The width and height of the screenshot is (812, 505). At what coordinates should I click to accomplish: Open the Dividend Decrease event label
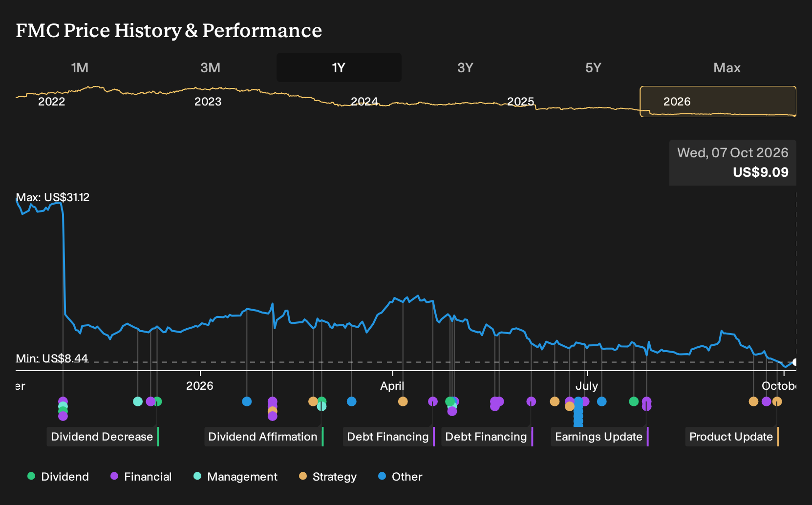[103, 437]
